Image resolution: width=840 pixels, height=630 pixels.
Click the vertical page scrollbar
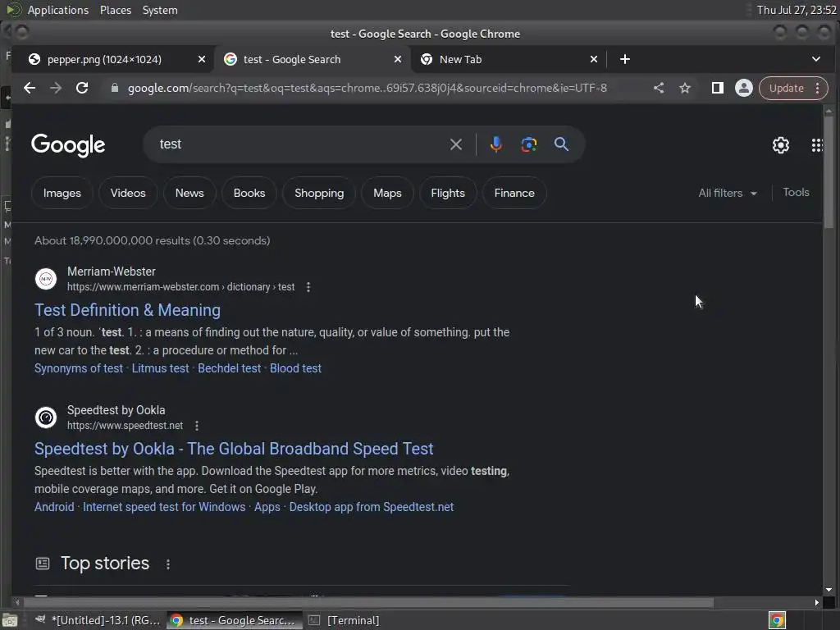[829, 172]
